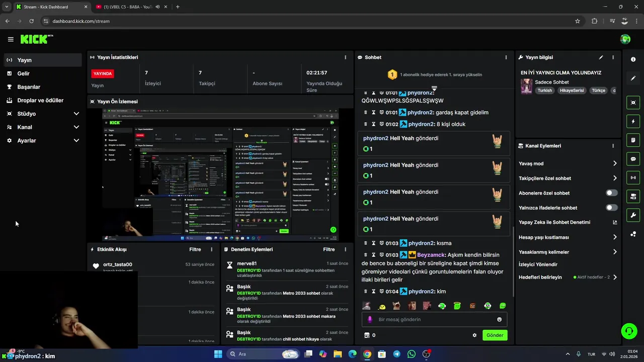Screen dimensions: 644x362
Task: Click the three-dots cluster icon in right rail
Action: (633, 234)
